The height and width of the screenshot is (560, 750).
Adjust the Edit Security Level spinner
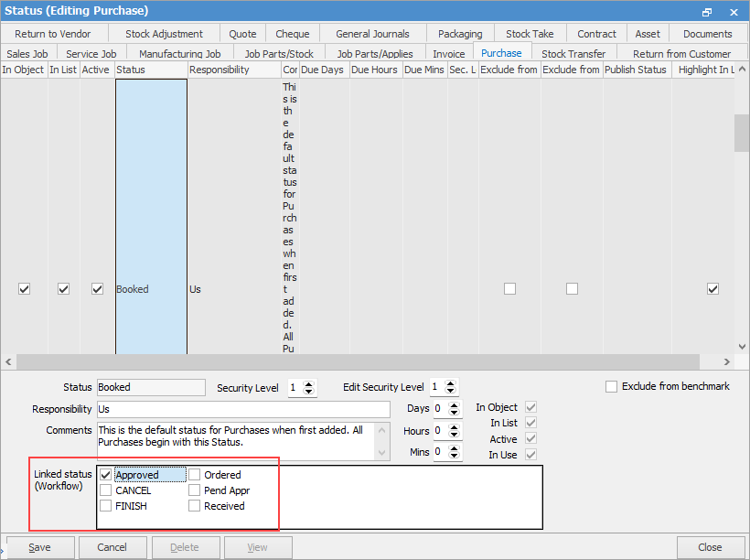[x=450, y=388]
